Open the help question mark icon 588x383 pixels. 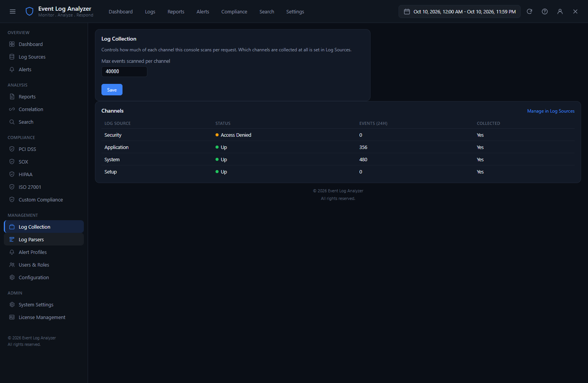tap(545, 11)
